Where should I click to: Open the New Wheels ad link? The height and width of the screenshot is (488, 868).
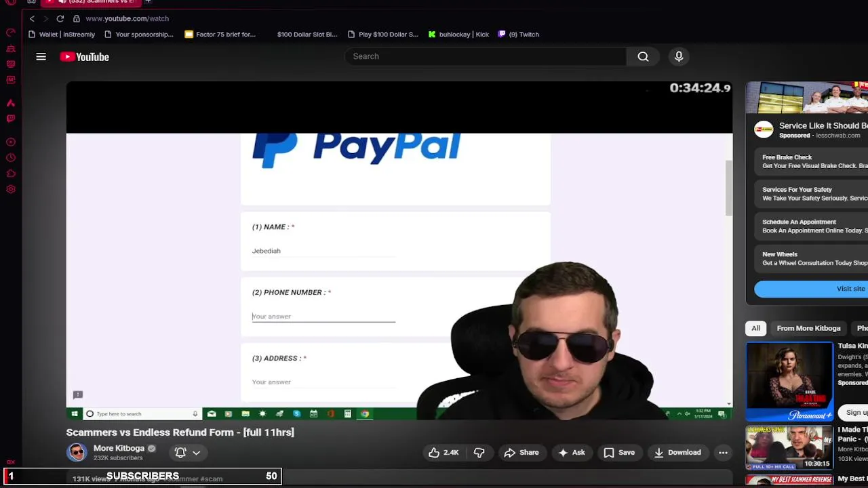(x=811, y=259)
